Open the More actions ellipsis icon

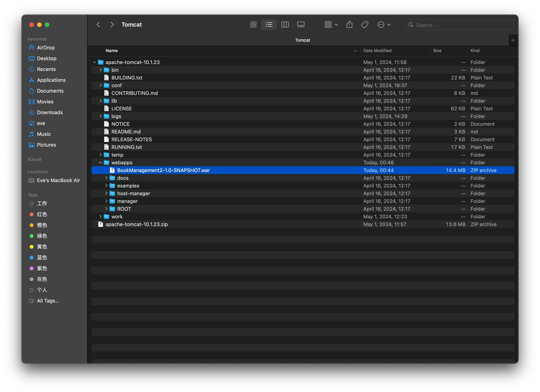381,24
